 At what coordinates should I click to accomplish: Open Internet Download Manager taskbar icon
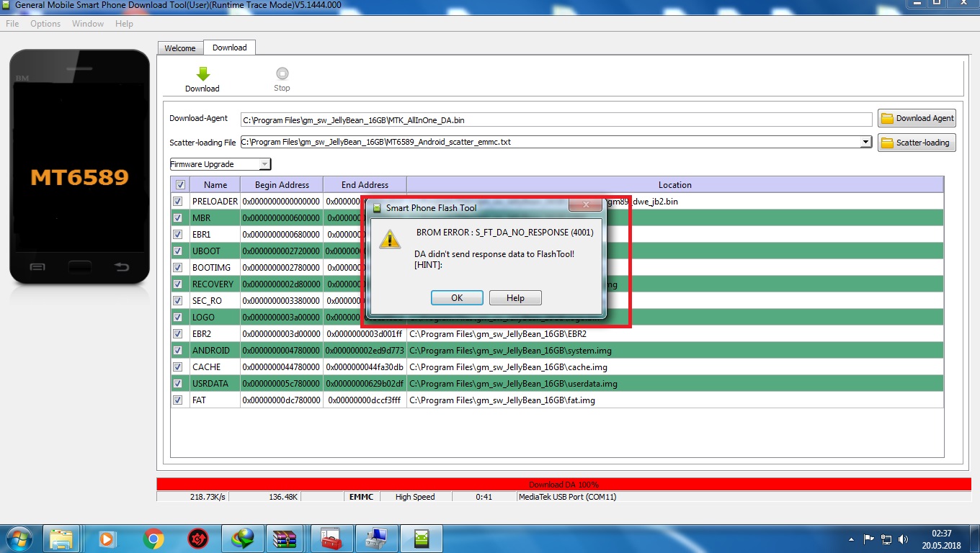[x=242, y=538]
